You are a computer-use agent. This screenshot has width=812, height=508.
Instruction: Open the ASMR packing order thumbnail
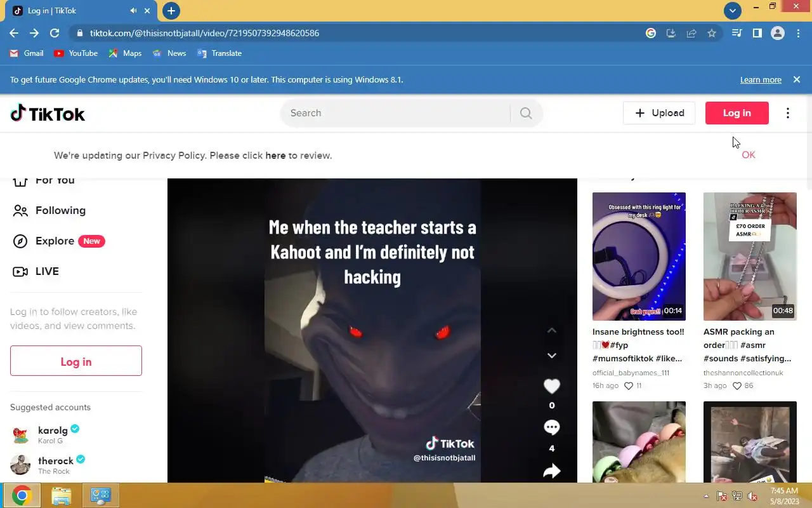tap(750, 257)
